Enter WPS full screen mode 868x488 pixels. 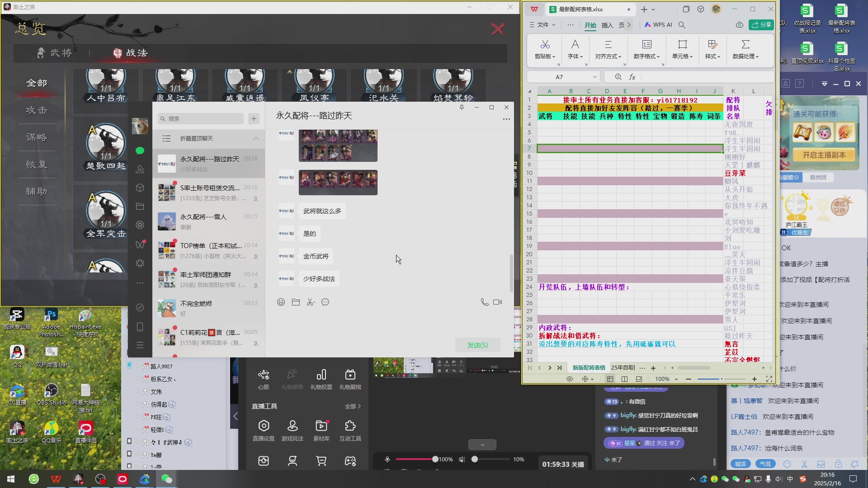tap(769, 379)
